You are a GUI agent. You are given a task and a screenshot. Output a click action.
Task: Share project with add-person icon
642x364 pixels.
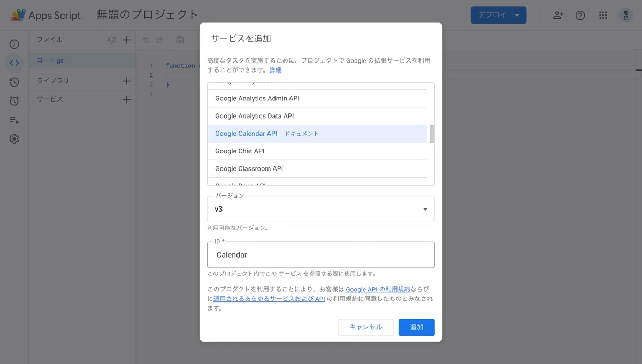point(558,16)
